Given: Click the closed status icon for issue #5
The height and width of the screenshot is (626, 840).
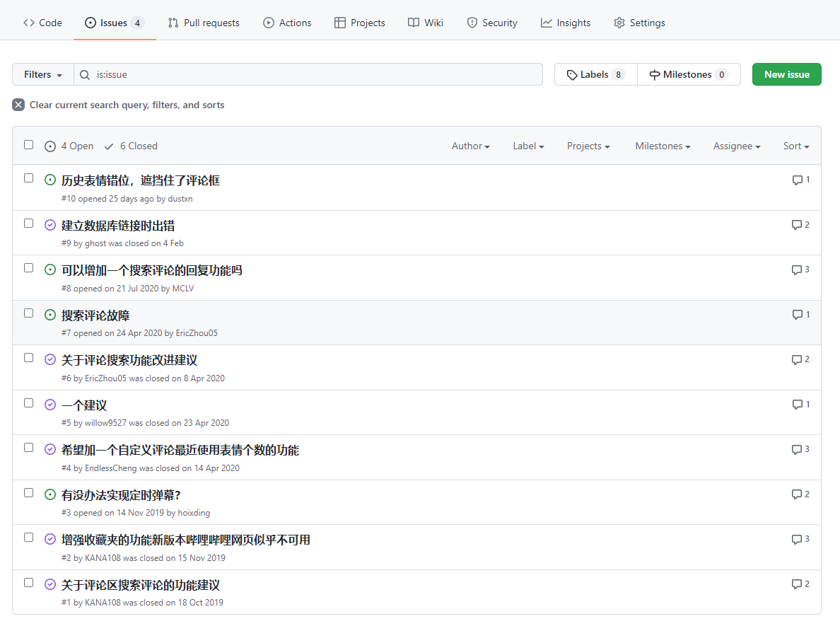Looking at the screenshot, I should pyautogui.click(x=50, y=405).
